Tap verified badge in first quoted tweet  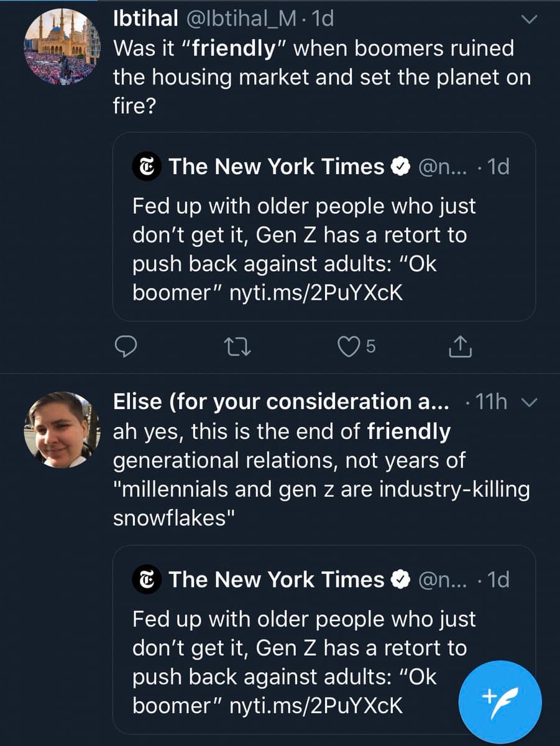pyautogui.click(x=399, y=167)
